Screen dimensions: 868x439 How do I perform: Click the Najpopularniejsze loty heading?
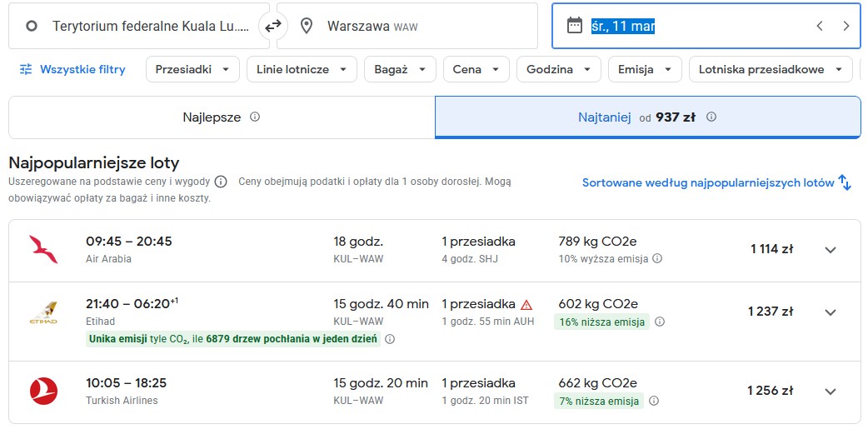94,163
